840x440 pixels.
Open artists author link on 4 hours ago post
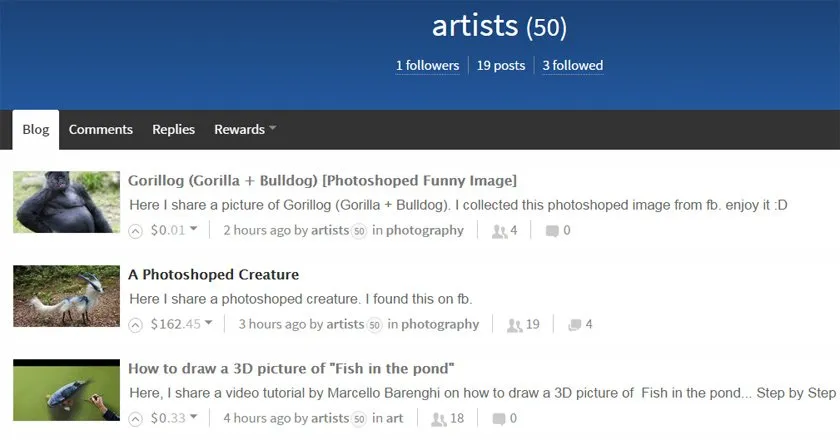tap(330, 418)
